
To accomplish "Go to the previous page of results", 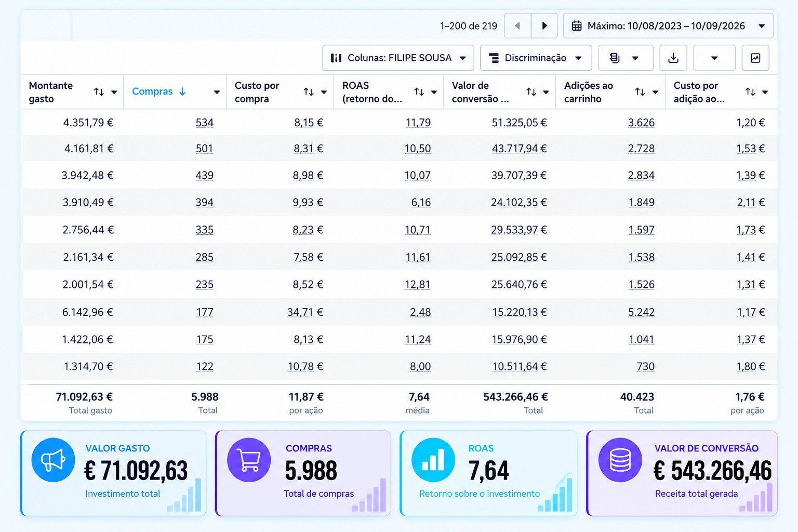I will (517, 26).
